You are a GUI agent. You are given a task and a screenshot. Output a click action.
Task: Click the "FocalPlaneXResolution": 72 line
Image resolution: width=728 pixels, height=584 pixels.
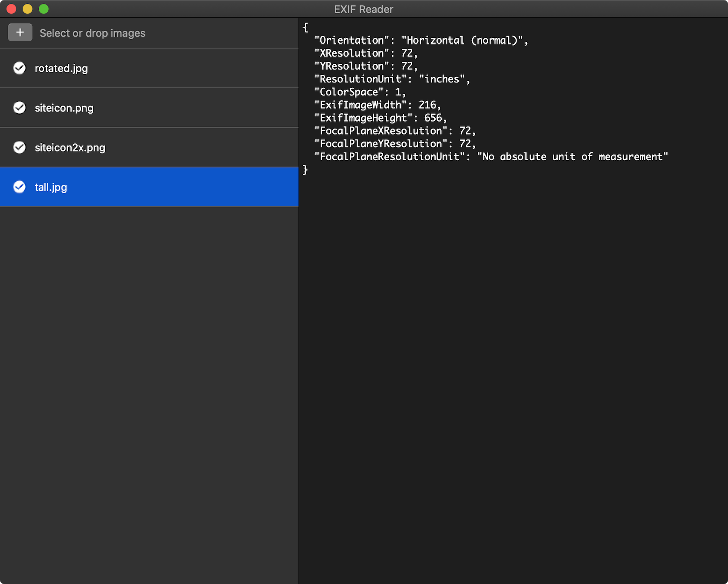[x=395, y=131]
